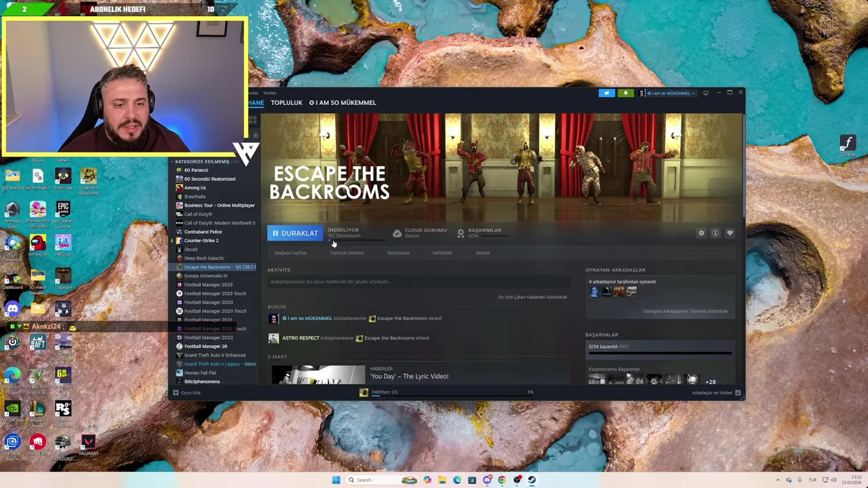Open the Mağaza Sayfası tab

290,253
